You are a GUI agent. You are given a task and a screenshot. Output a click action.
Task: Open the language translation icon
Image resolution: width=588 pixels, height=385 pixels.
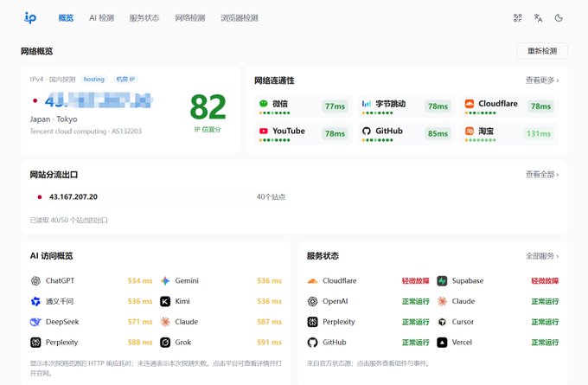pyautogui.click(x=538, y=18)
